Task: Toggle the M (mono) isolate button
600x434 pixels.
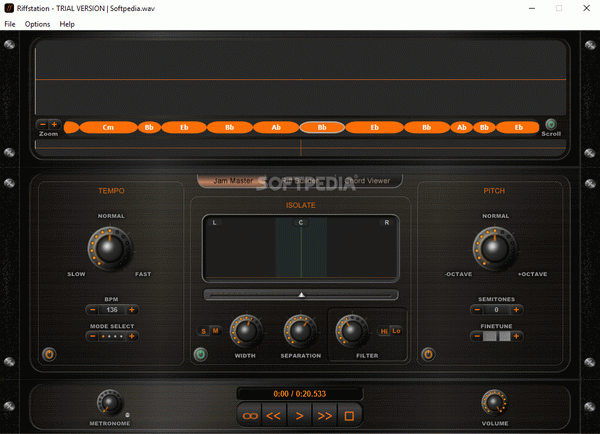Action: point(215,331)
